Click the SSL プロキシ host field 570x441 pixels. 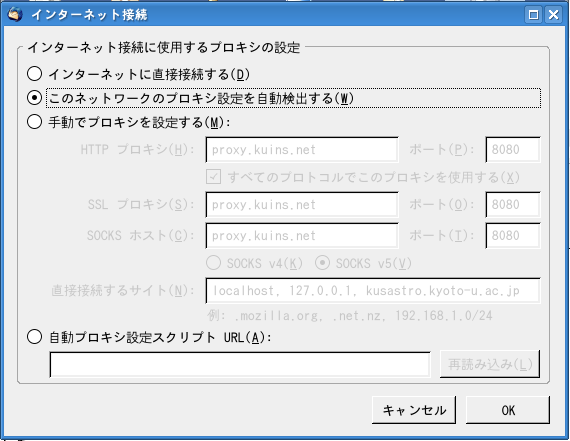pos(302,204)
